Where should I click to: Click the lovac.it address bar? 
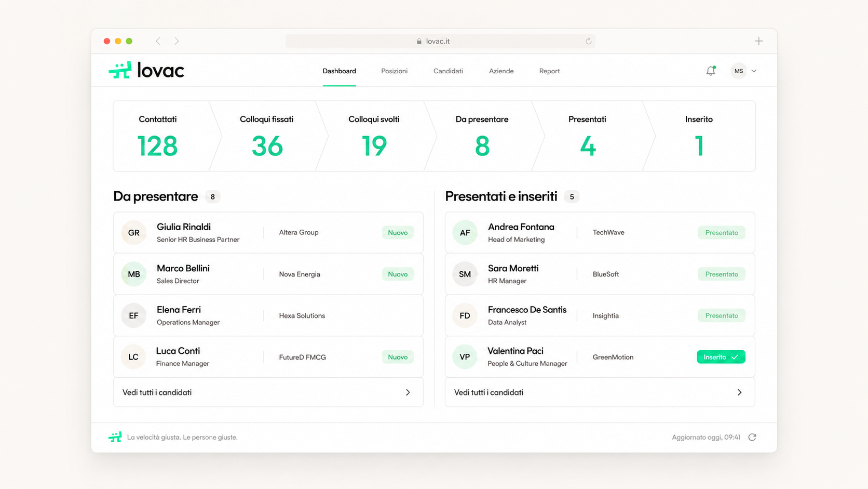[x=440, y=41]
